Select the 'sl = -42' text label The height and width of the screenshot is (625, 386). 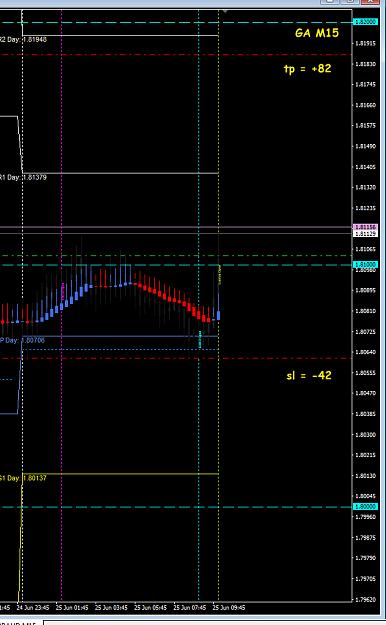(309, 375)
